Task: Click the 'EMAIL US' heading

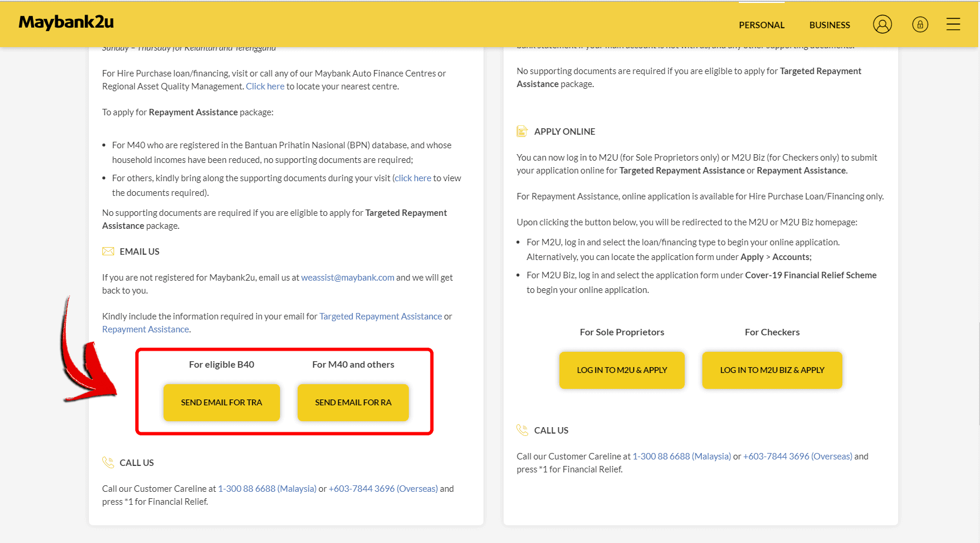Action: tap(139, 252)
